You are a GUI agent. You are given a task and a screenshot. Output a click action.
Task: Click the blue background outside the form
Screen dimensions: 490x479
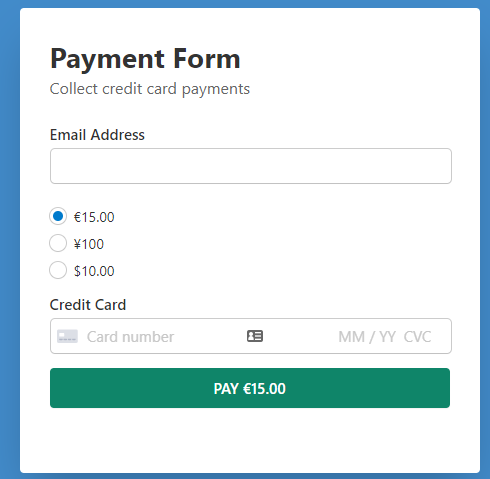[x=9, y=233]
